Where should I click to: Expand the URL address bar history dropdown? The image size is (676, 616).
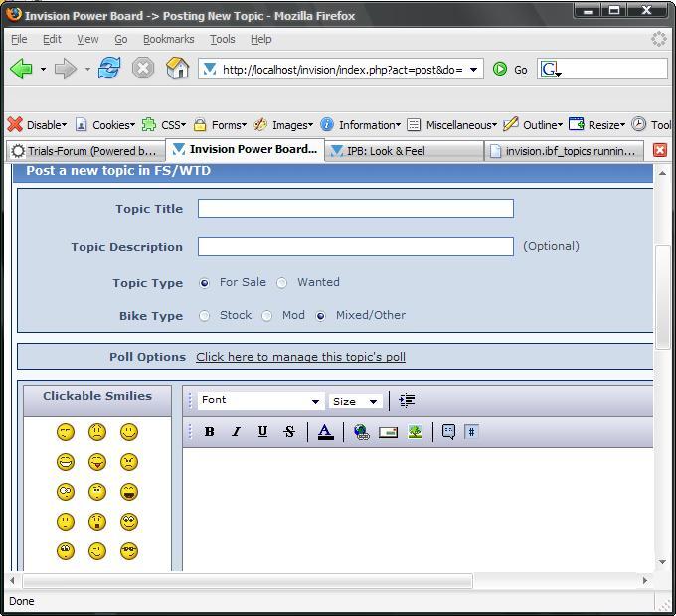(473, 70)
